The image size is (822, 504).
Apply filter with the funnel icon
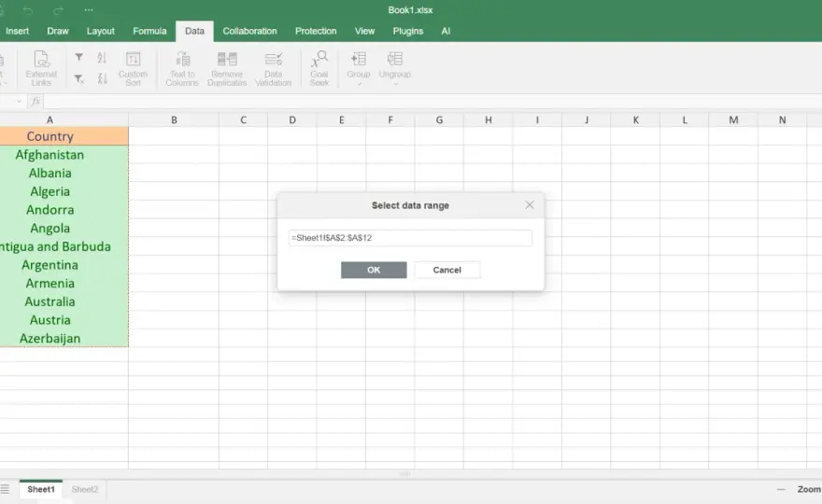click(78, 57)
